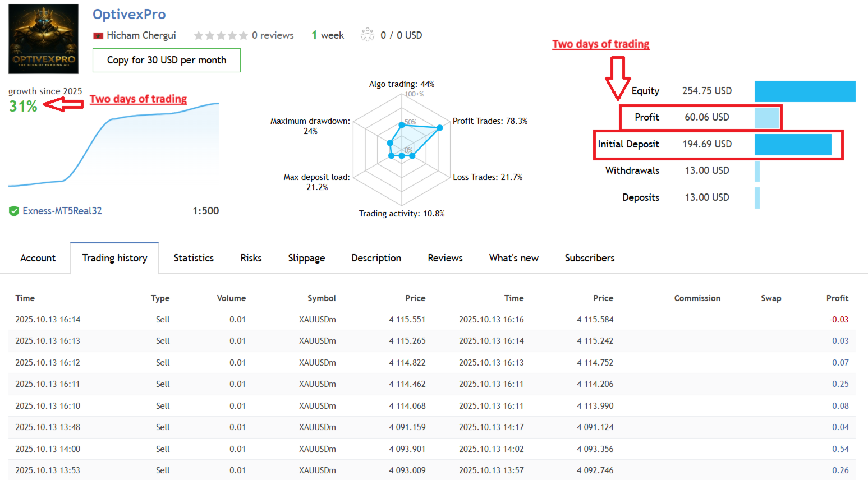Click the Profit column header in the table
The width and height of the screenshot is (868, 480).
coord(837,298)
